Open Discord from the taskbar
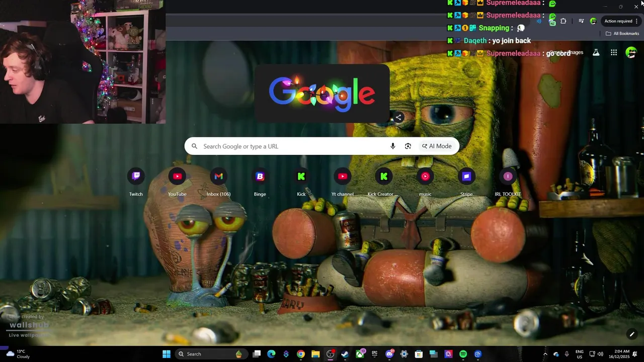 point(389,354)
